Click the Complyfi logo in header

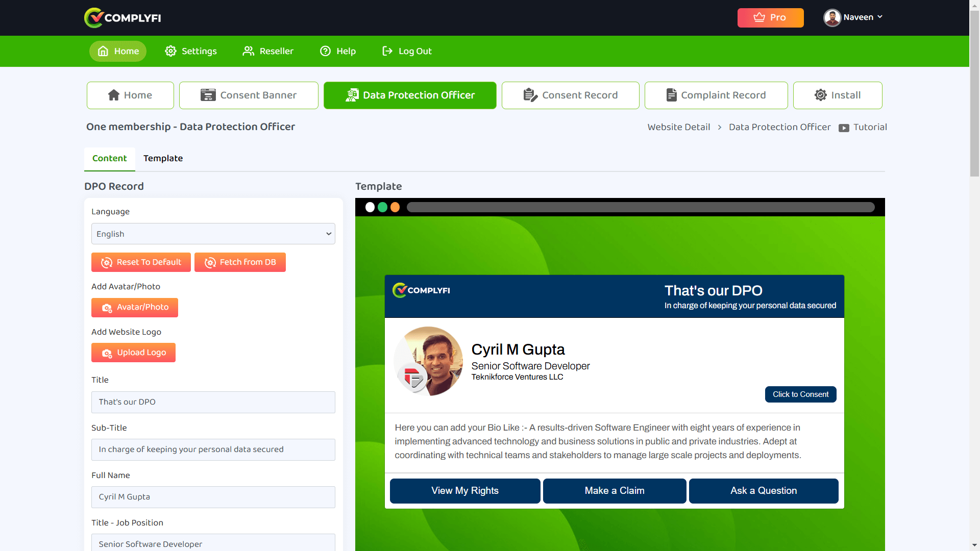(122, 18)
